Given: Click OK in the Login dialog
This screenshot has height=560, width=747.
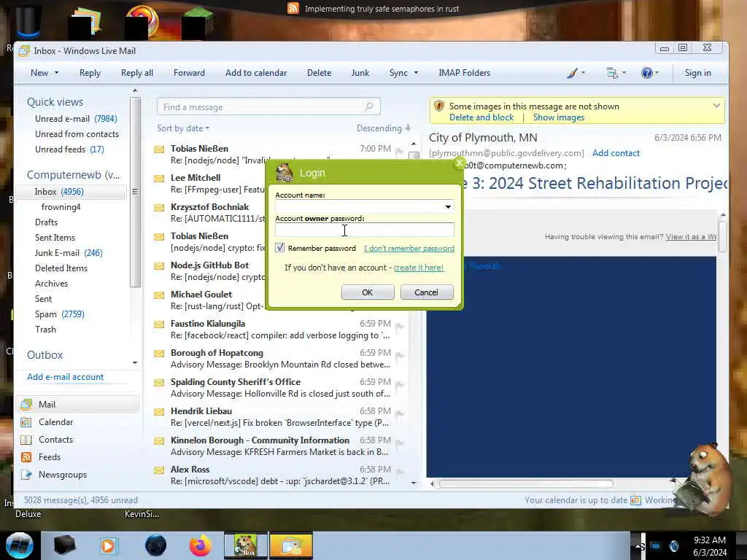Looking at the screenshot, I should coord(368,292).
